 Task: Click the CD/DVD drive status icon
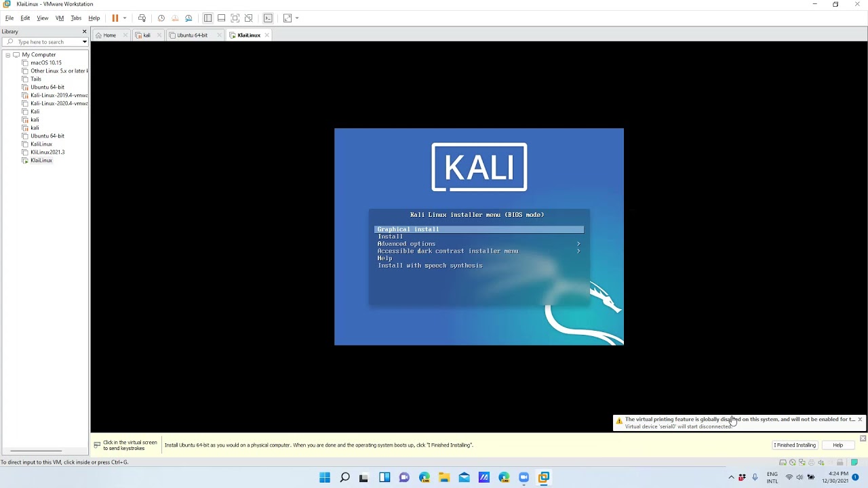tap(792, 462)
